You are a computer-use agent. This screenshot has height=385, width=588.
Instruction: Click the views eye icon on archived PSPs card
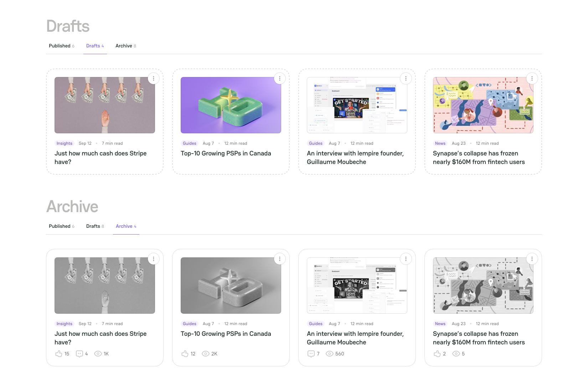pyautogui.click(x=206, y=354)
